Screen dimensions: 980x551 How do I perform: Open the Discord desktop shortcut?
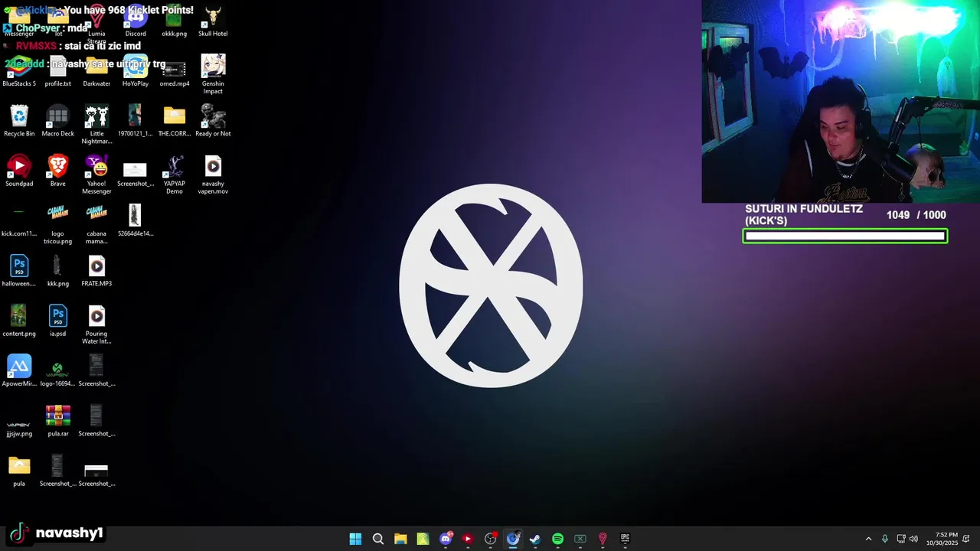coord(136,21)
